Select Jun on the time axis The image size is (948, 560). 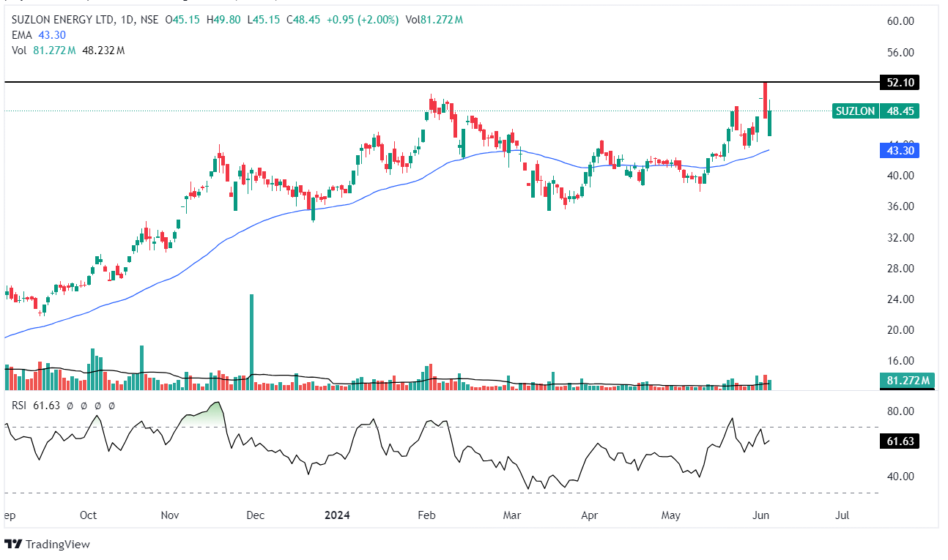760,515
